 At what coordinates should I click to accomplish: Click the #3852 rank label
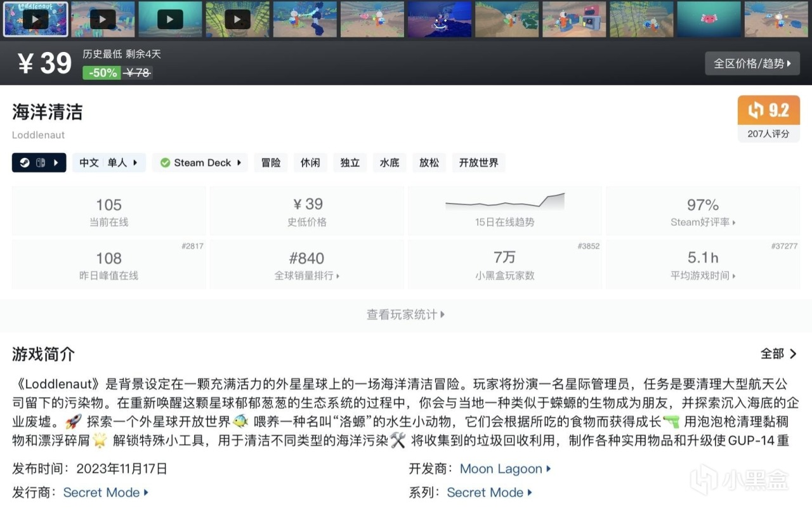pos(588,246)
